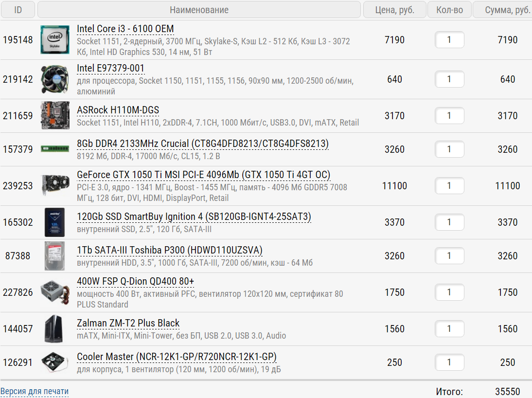Open the Intel E97379-001 product link
Viewport: 532px width, 398px height.
pos(110,68)
